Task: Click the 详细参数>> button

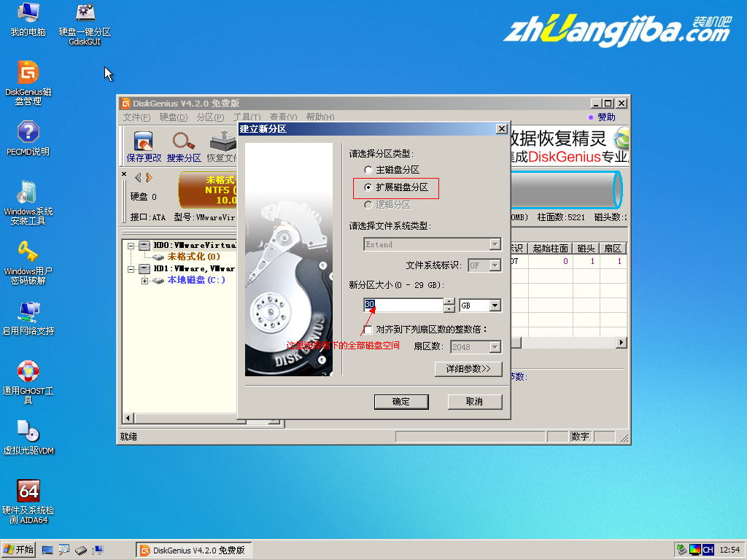Action: coord(468,369)
